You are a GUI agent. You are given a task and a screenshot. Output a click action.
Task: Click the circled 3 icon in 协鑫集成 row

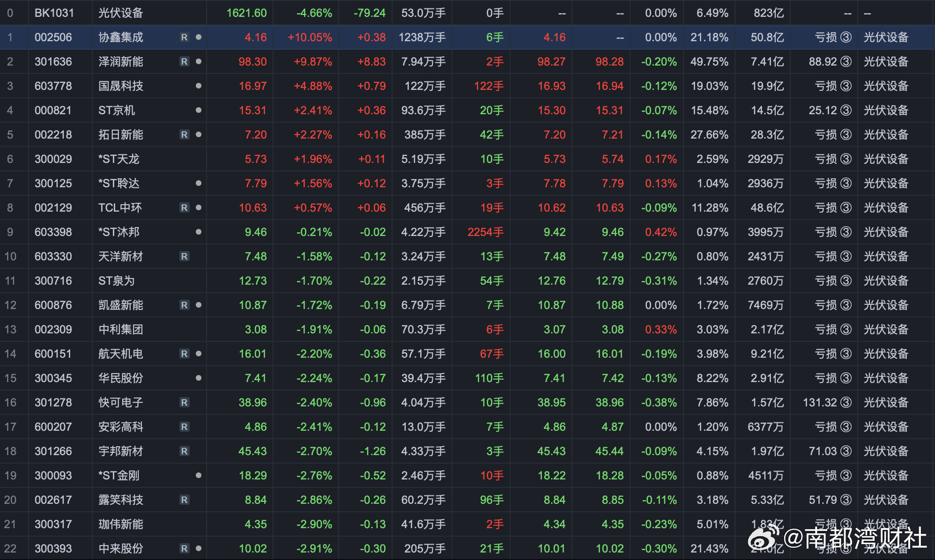[x=846, y=37]
